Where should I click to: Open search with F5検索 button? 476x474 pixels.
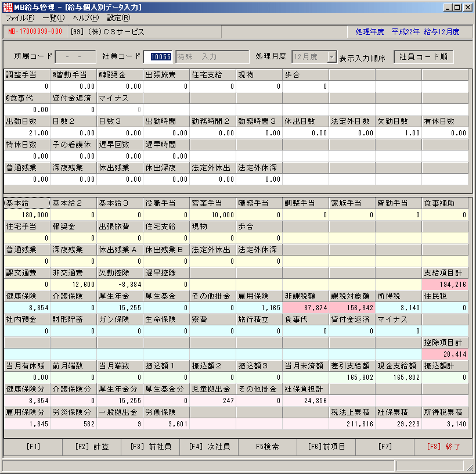268,447
